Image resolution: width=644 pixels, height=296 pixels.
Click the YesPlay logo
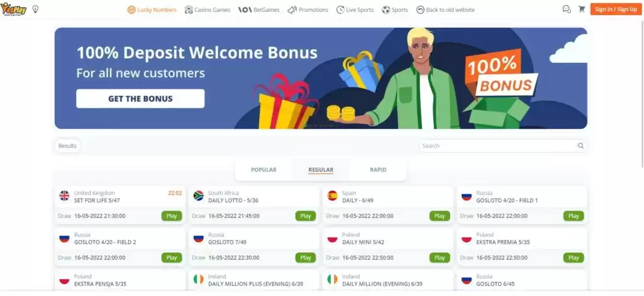click(x=14, y=9)
